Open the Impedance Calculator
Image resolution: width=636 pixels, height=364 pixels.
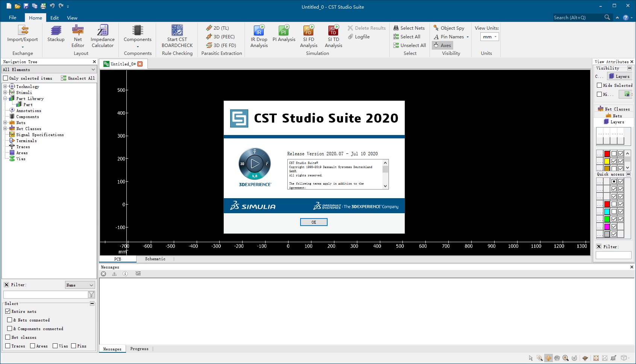(102, 36)
